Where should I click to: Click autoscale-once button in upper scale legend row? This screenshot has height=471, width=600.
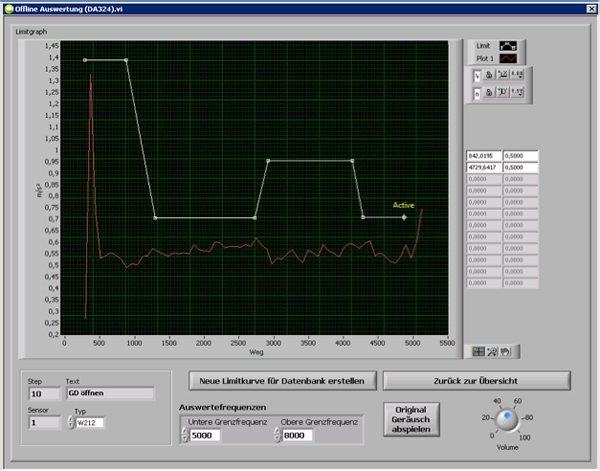click(x=503, y=75)
